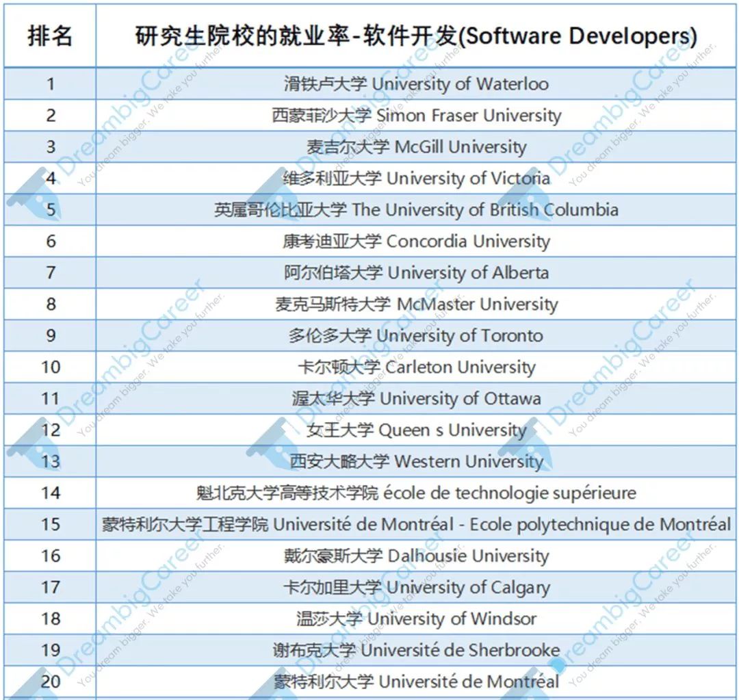
Task: Select rank number 12 cell
Action: tap(51, 430)
